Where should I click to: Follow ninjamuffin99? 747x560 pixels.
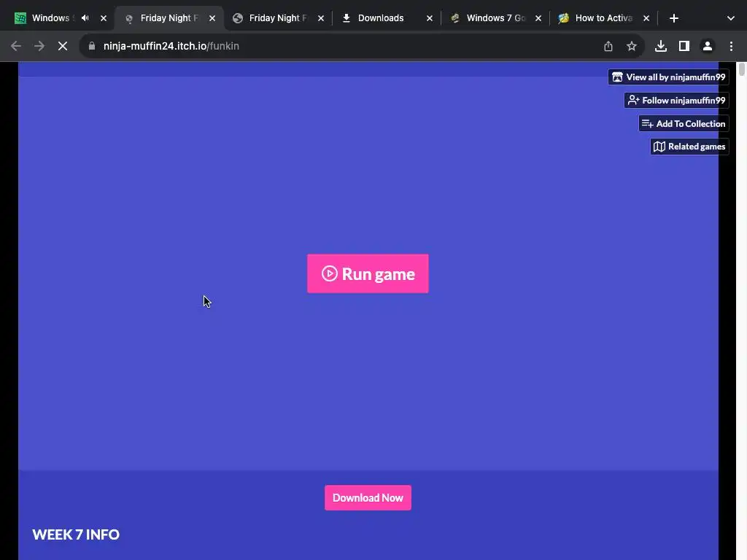tap(676, 101)
